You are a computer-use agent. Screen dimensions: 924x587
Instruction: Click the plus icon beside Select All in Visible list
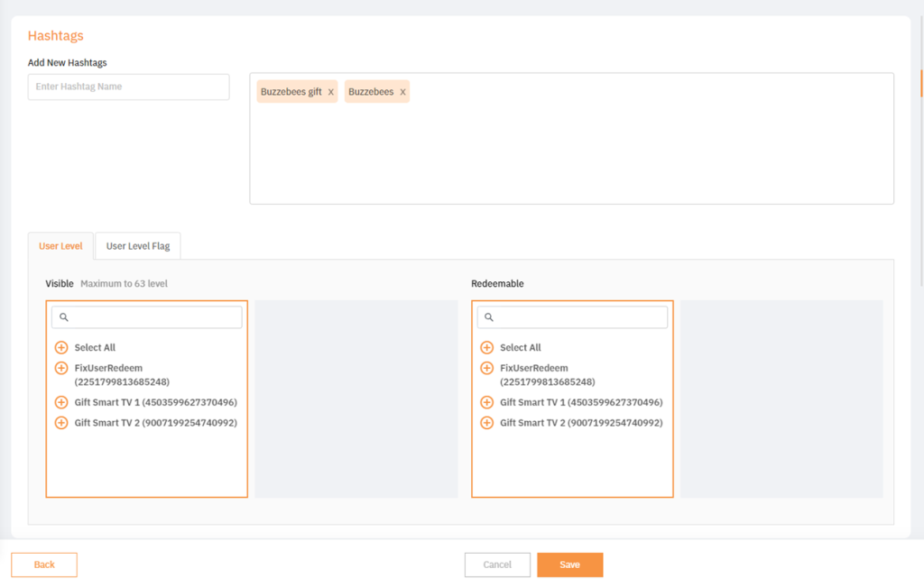pyautogui.click(x=61, y=347)
